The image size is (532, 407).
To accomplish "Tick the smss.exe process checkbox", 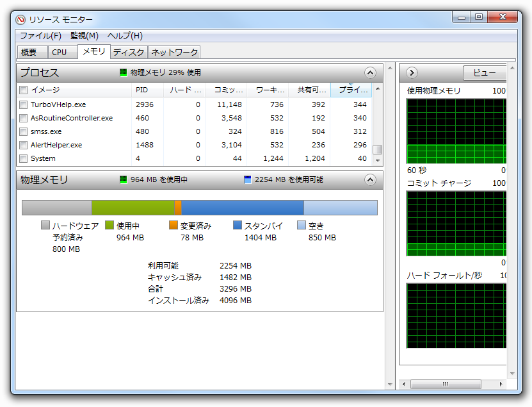I will pos(24,131).
